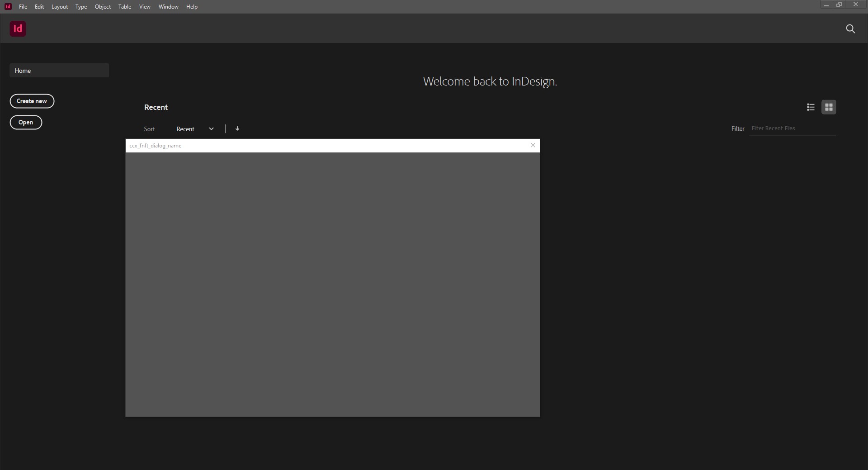868x470 pixels.
Task: Open the Layout menu
Action: click(x=60, y=7)
